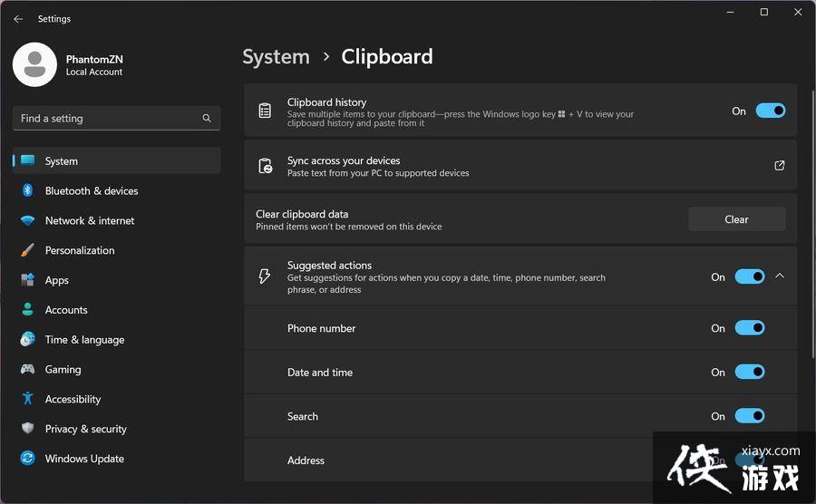The image size is (816, 504).
Task: Click the Windows Update refresh icon
Action: coord(27,458)
